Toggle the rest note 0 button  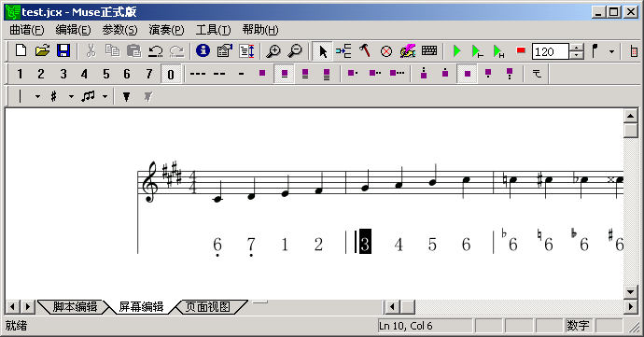pos(171,75)
